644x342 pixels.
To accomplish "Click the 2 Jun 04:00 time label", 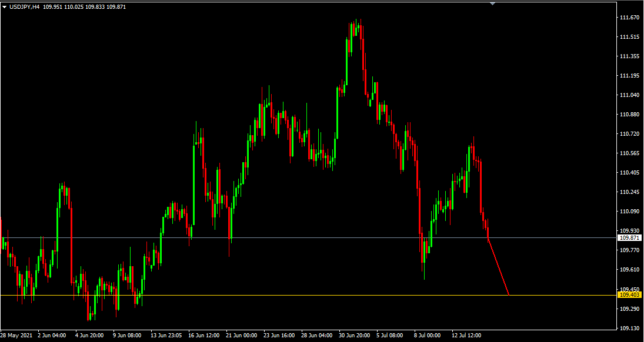I will pyautogui.click(x=52, y=336).
